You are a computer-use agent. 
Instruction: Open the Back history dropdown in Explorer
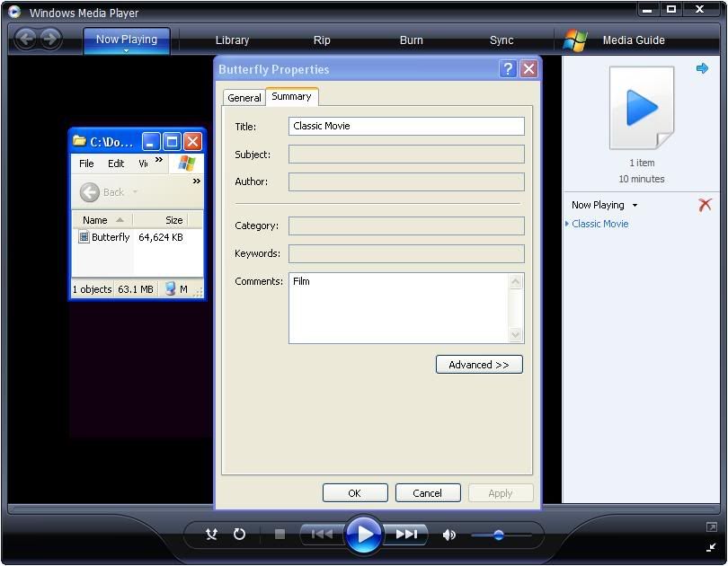click(x=135, y=191)
